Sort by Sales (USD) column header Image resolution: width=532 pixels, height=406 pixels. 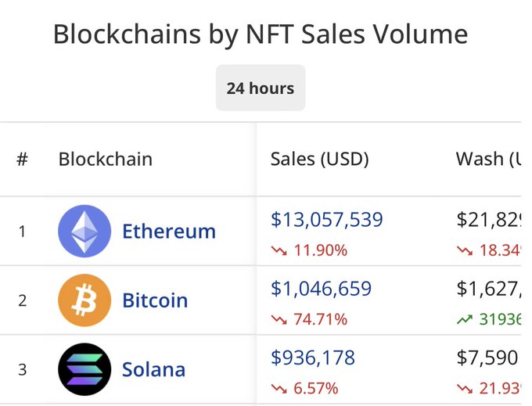319,160
